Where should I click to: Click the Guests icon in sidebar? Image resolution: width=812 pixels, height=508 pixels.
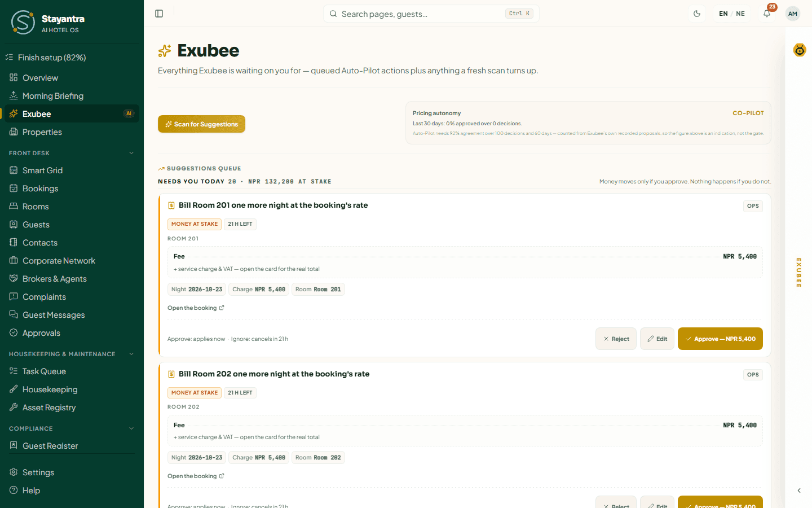tap(14, 224)
